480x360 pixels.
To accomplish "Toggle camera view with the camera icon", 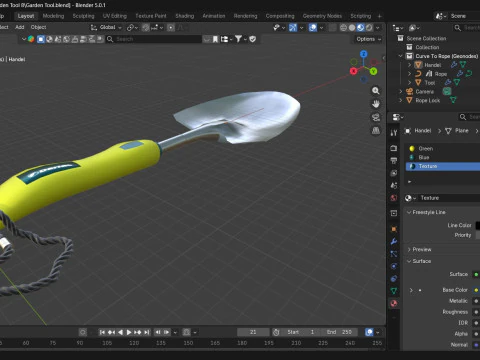I will tap(376, 117).
